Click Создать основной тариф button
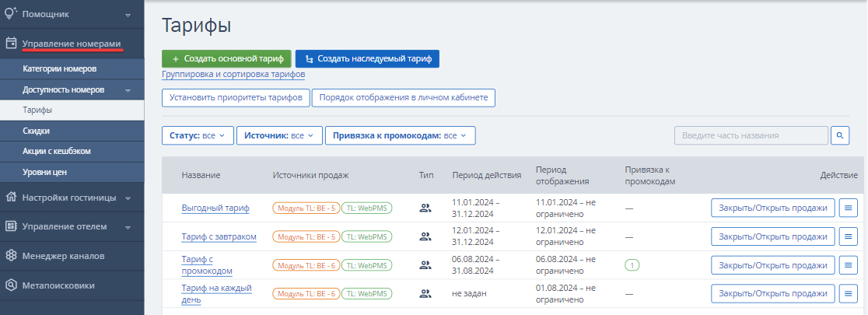The width and height of the screenshot is (868, 315). (226, 58)
